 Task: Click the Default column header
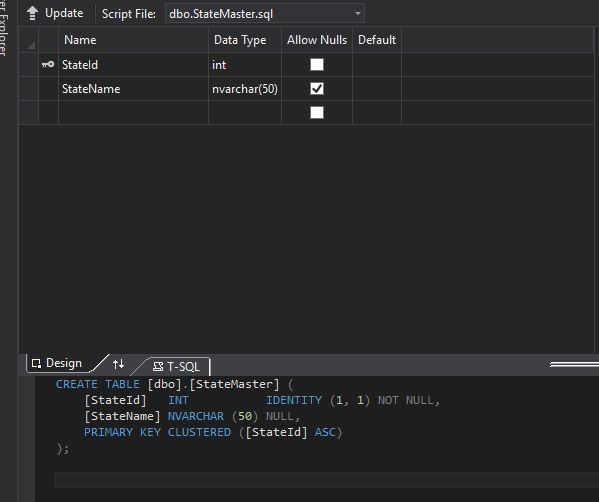pyautogui.click(x=377, y=40)
